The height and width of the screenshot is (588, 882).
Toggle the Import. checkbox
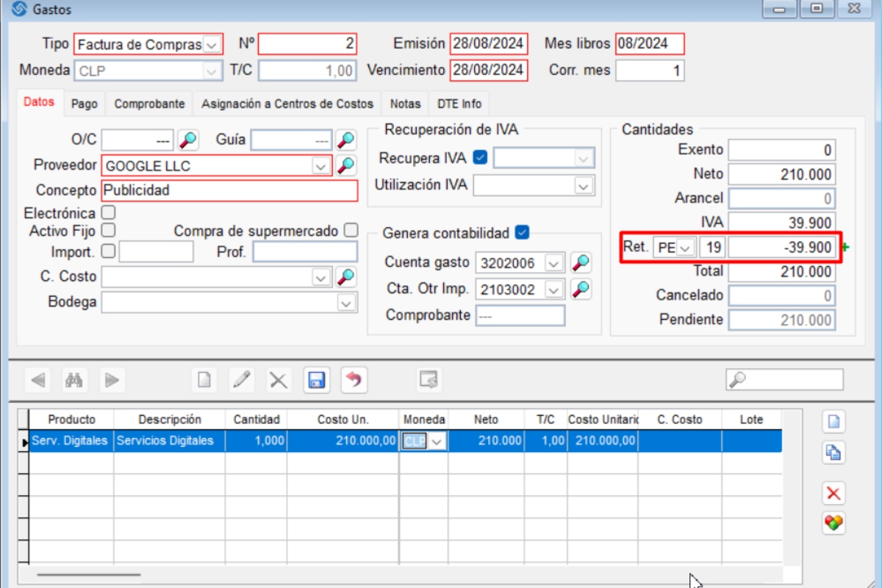click(x=108, y=251)
